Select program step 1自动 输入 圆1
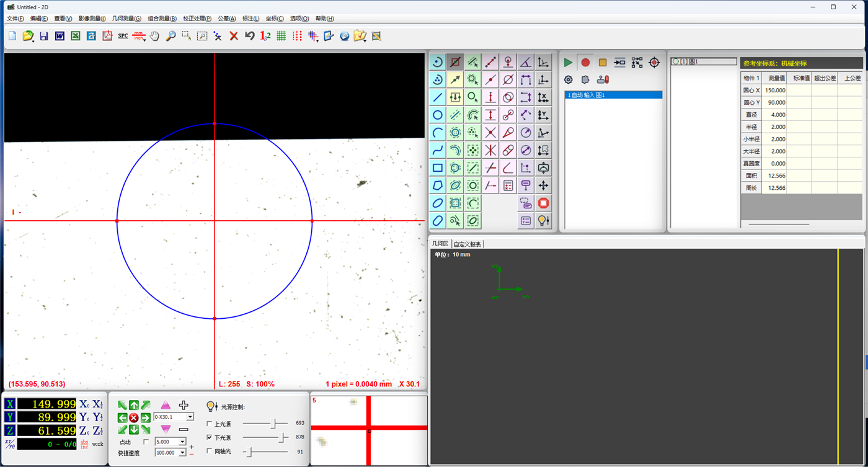 coord(613,95)
